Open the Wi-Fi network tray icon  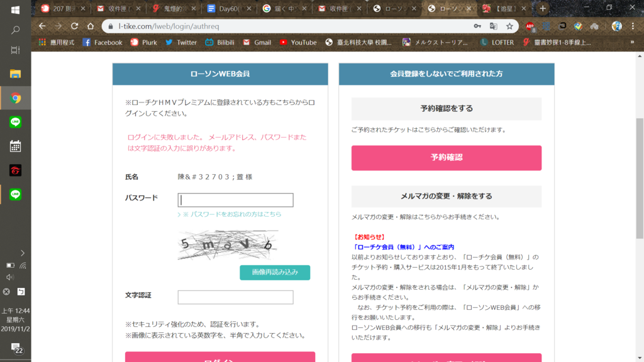23,266
